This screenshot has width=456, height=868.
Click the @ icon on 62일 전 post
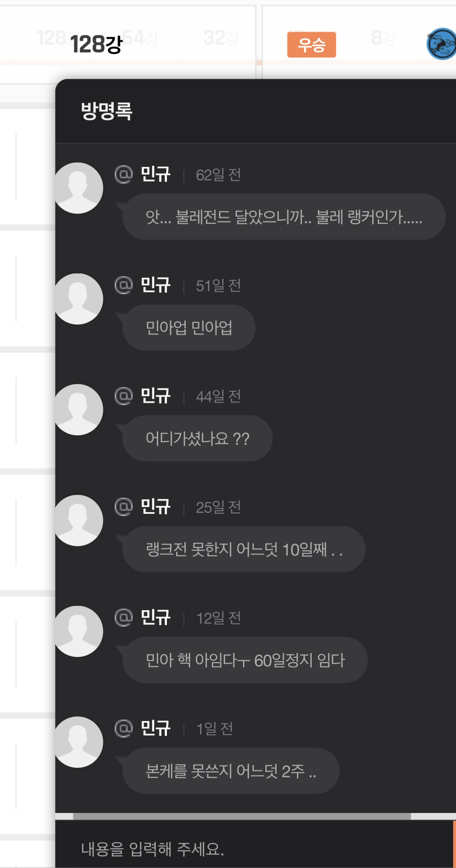124,174
